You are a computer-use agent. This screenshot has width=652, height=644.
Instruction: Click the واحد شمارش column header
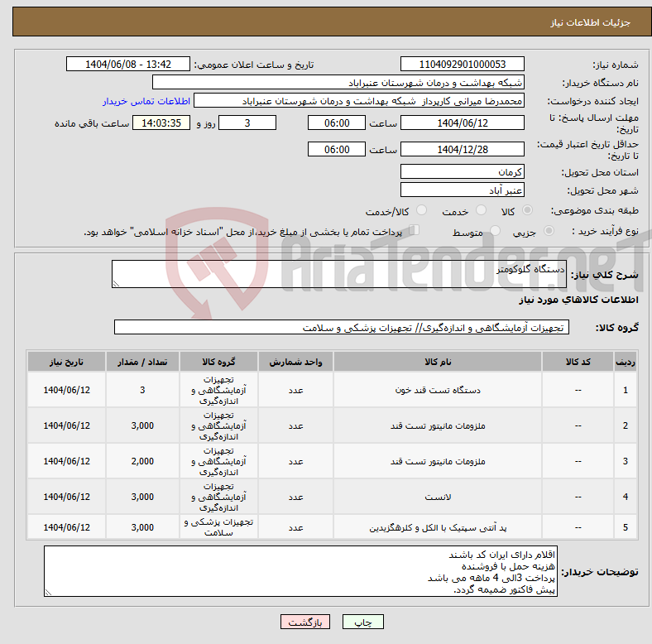(295, 362)
